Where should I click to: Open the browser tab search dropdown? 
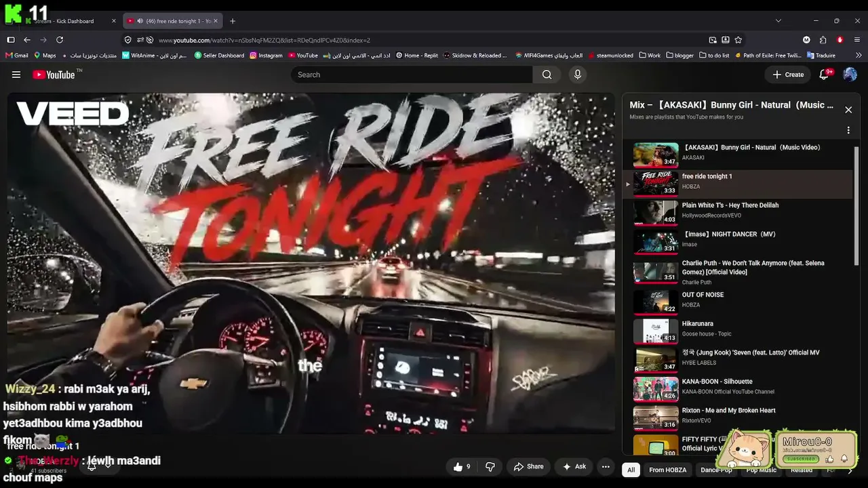(x=778, y=21)
